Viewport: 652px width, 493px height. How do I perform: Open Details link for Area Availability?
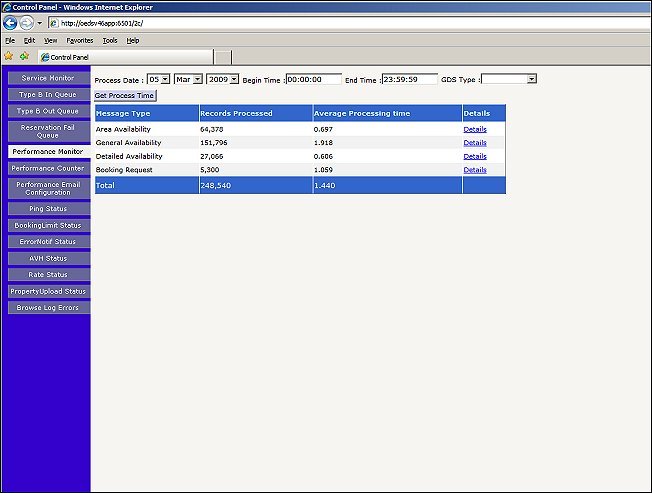pos(475,129)
